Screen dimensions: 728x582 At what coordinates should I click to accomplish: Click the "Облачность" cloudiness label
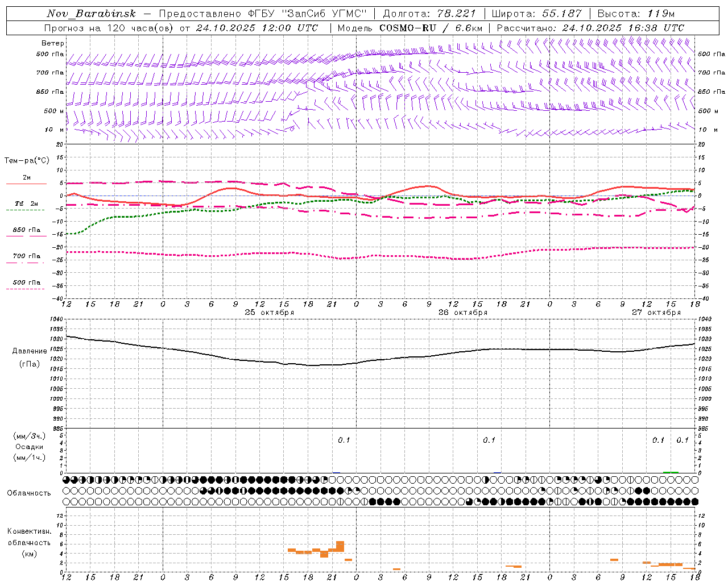(x=29, y=493)
